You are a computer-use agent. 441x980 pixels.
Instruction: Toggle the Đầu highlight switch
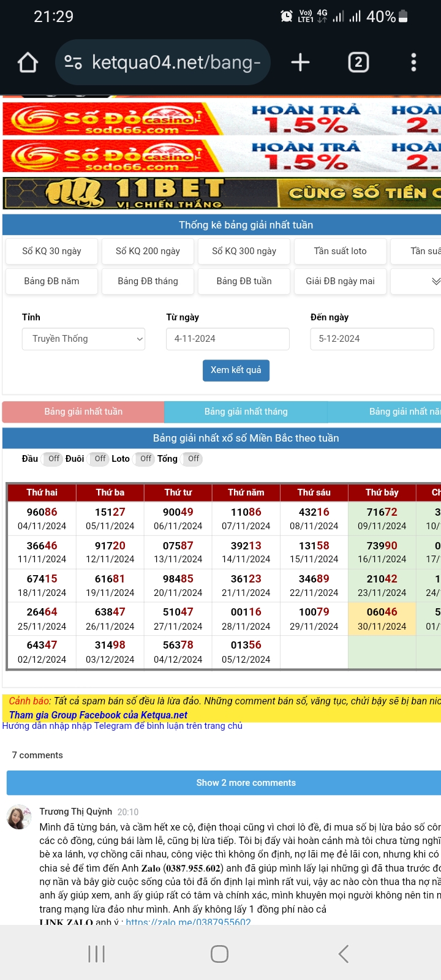(53, 459)
